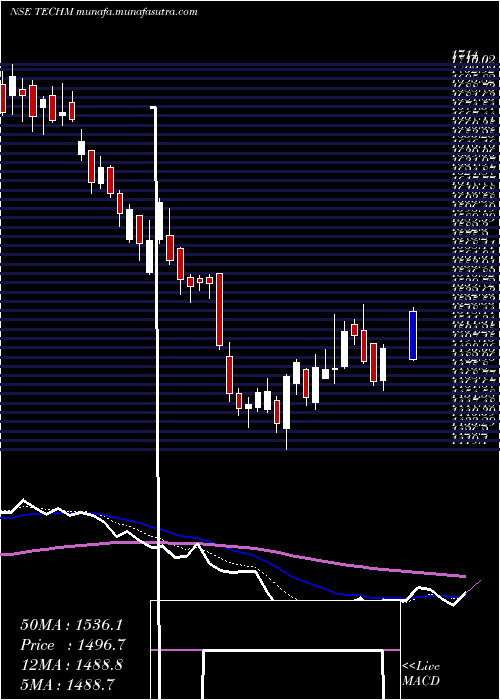
Task: Click the Price : 1496.7 value
Action: 72,645
